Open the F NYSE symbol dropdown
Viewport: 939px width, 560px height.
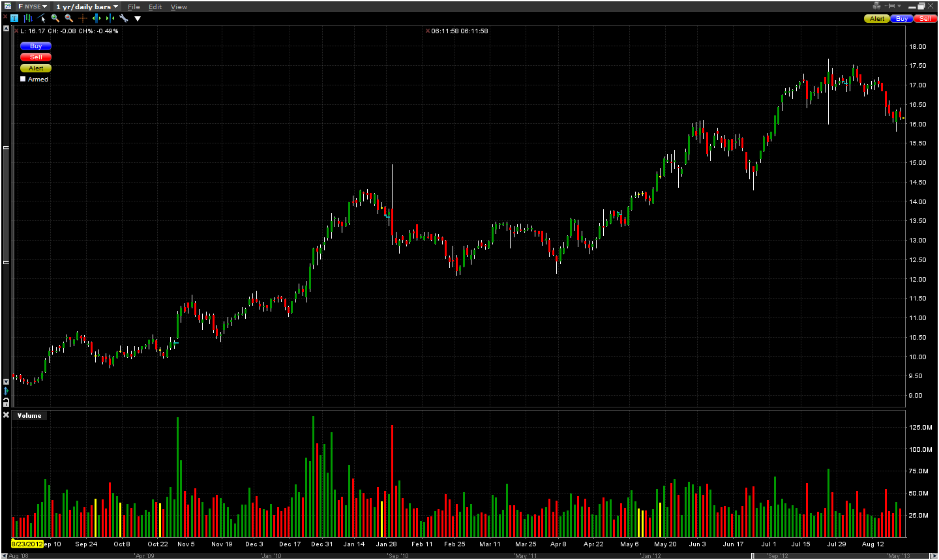[x=33, y=7]
